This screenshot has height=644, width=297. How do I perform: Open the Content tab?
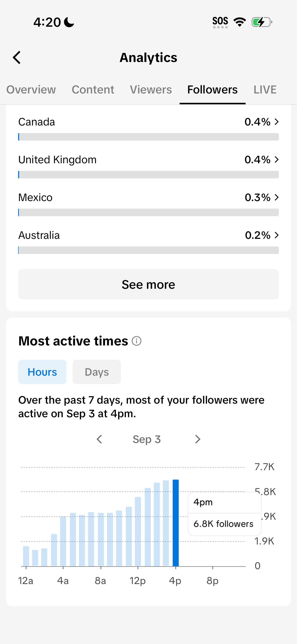pos(93,90)
